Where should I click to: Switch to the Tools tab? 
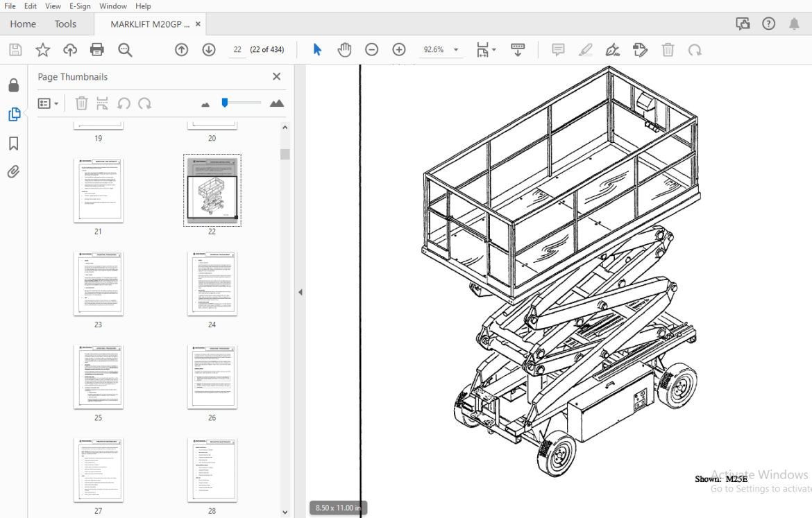point(65,24)
